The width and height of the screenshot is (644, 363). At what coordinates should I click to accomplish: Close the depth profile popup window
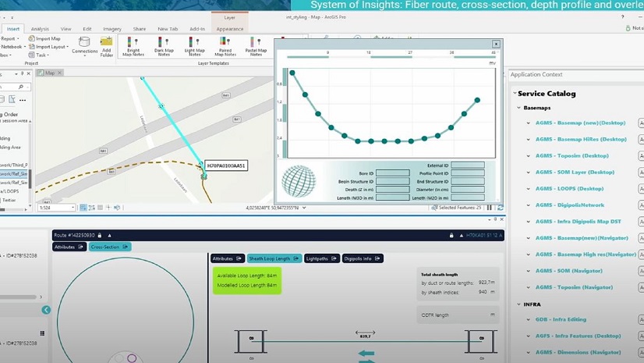pyautogui.click(x=496, y=44)
